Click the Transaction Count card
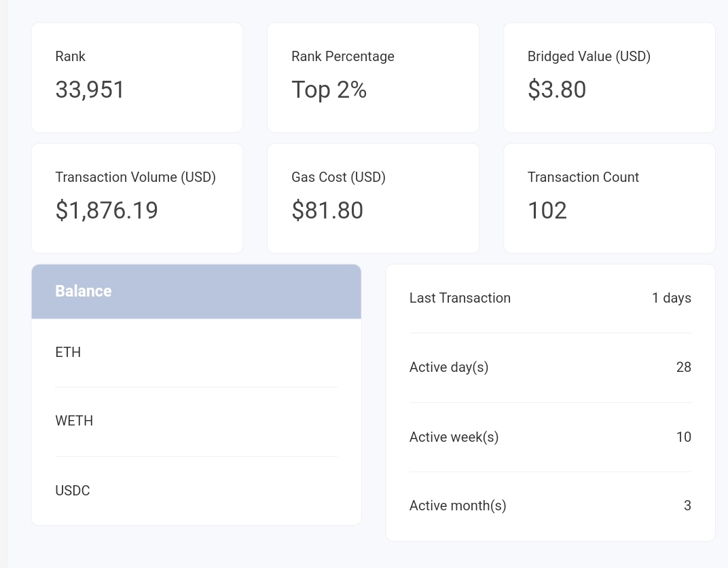This screenshot has height=568, width=728. point(609,198)
